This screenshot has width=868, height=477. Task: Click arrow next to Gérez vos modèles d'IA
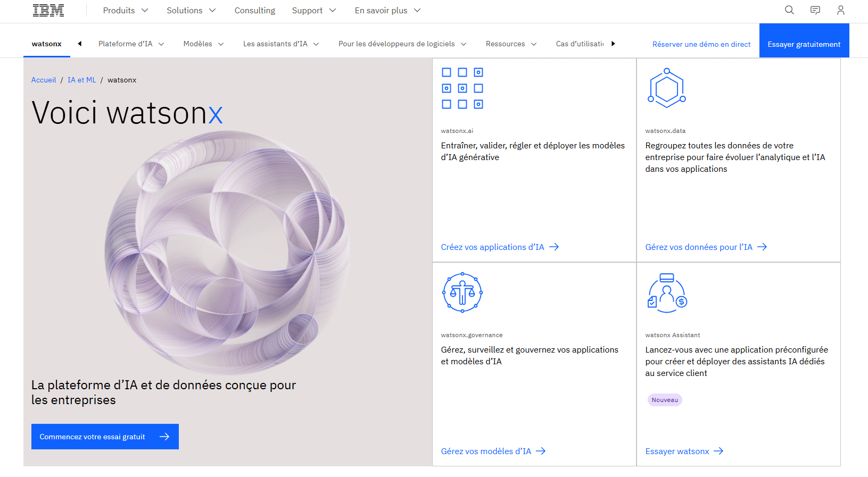point(541,451)
